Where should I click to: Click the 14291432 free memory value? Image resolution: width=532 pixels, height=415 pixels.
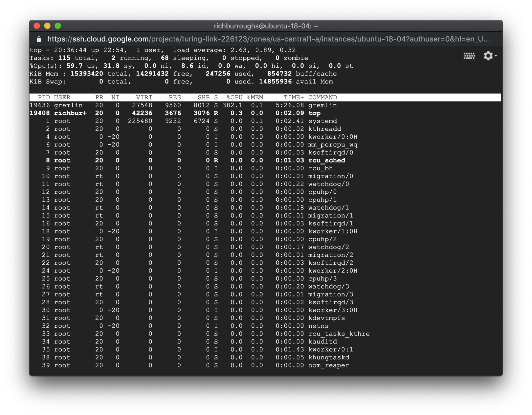tap(152, 74)
